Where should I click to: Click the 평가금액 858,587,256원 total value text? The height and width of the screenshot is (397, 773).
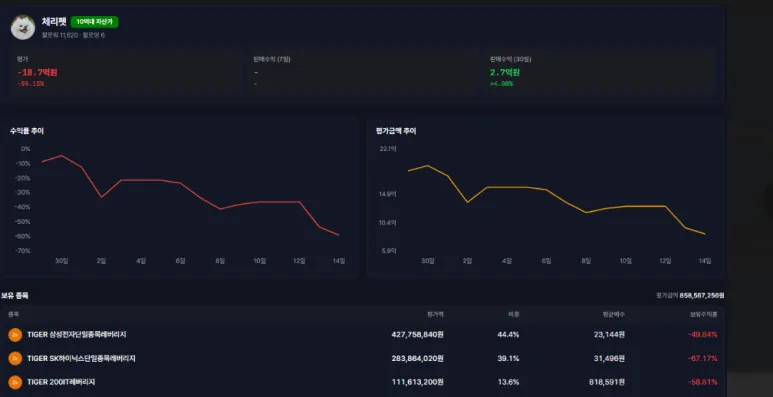pyautogui.click(x=690, y=295)
